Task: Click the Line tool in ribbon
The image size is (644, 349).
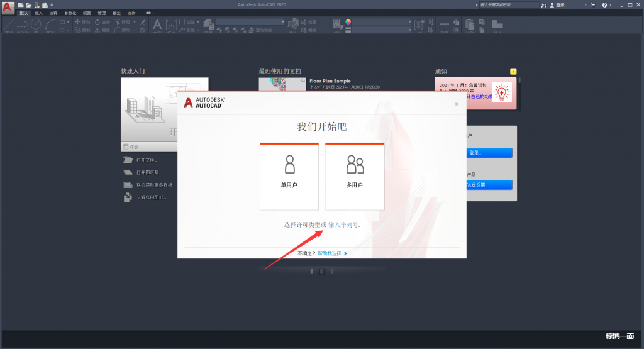Action: (8, 24)
